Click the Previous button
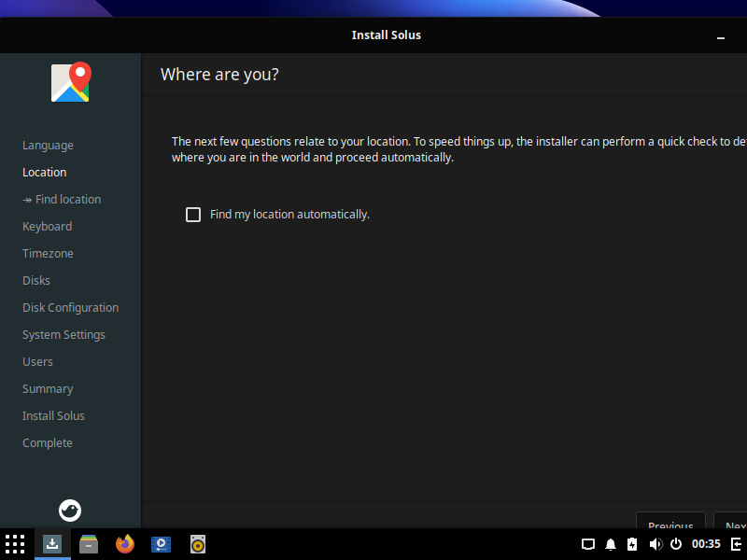747x560 pixels. pos(670,521)
